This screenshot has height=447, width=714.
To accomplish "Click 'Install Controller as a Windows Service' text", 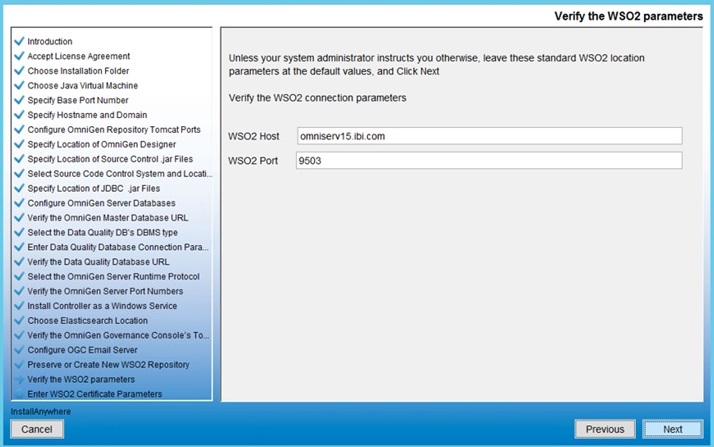I will 102,306.
